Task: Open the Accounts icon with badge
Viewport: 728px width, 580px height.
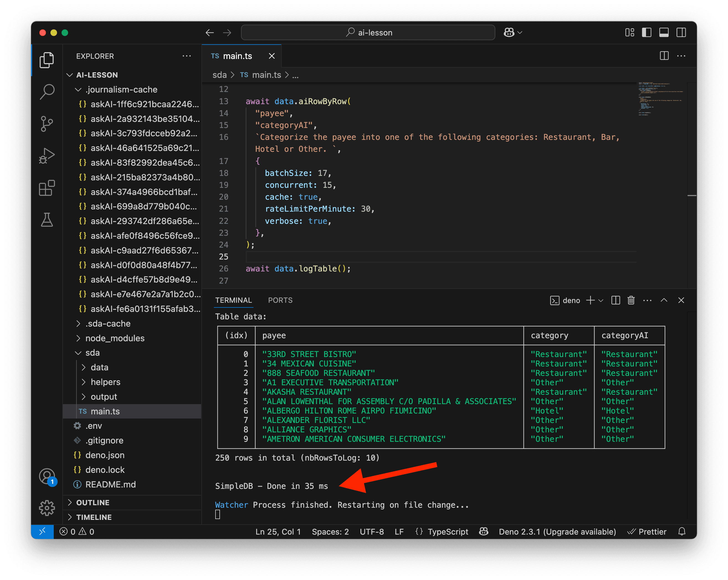Action: point(47,476)
